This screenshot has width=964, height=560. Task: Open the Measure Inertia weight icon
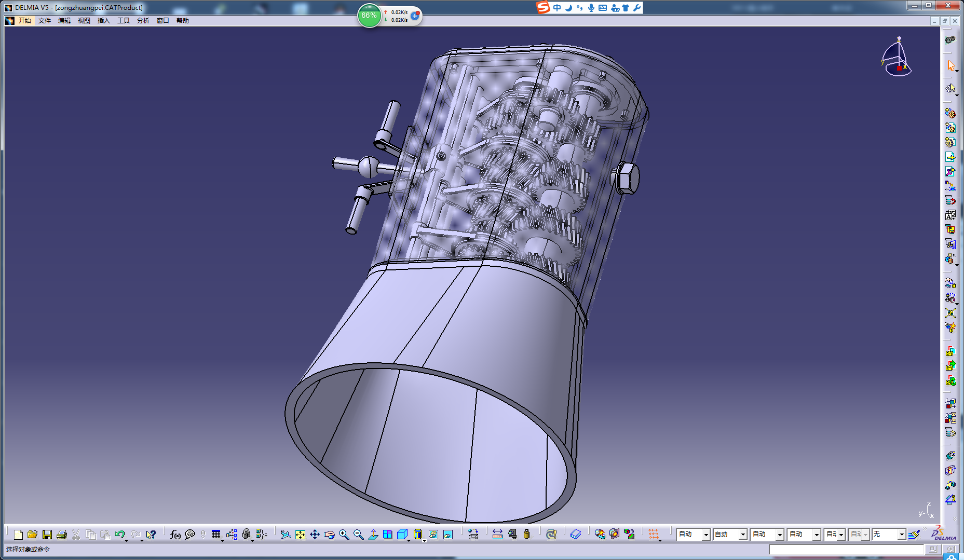pos(526,534)
